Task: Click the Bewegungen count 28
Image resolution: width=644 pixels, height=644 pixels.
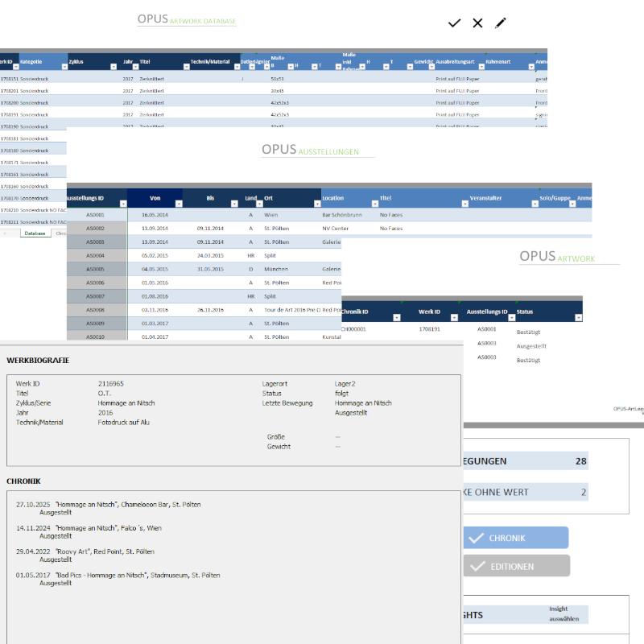Action: pyautogui.click(x=580, y=460)
